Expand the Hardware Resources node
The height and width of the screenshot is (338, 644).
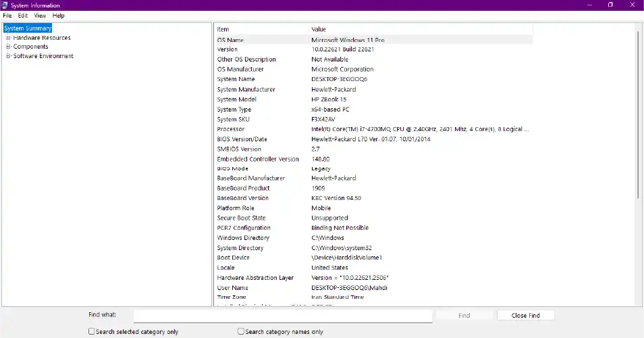[x=8, y=38]
